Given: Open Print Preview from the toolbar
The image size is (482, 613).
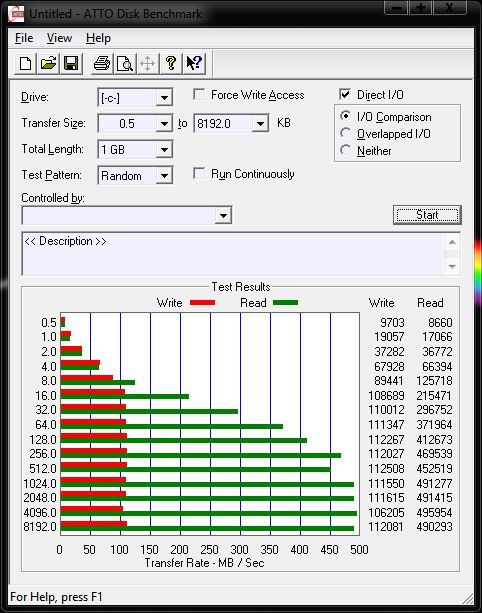Looking at the screenshot, I should (x=125, y=63).
